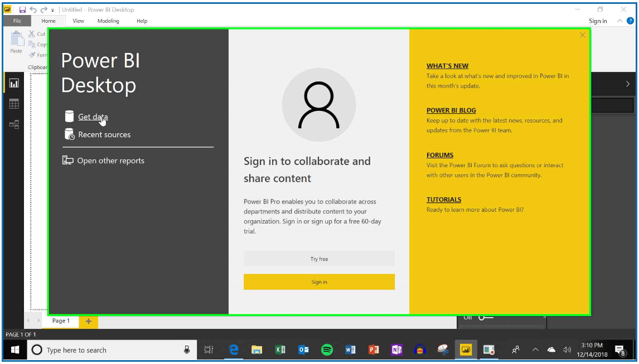The width and height of the screenshot is (639, 364).
Task: Click the yellow Sign in button
Action: [319, 282]
